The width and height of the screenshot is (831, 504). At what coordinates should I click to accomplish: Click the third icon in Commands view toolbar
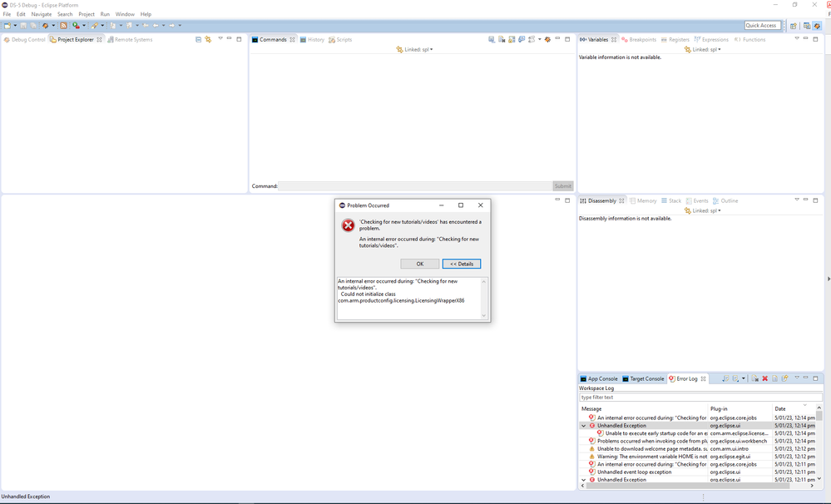[x=512, y=39]
